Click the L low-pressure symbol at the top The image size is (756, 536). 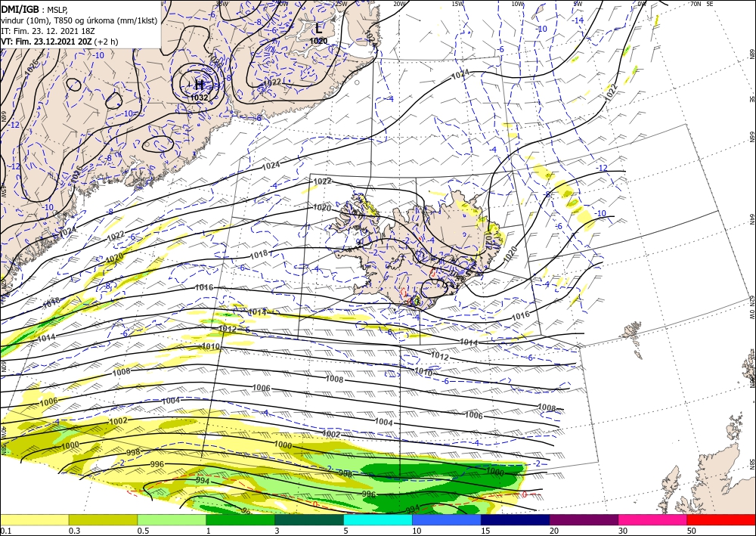pos(319,29)
